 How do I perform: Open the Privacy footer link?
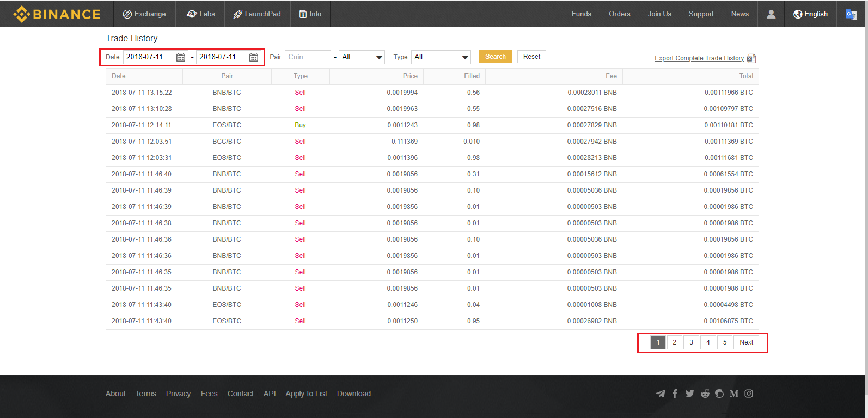click(x=178, y=394)
